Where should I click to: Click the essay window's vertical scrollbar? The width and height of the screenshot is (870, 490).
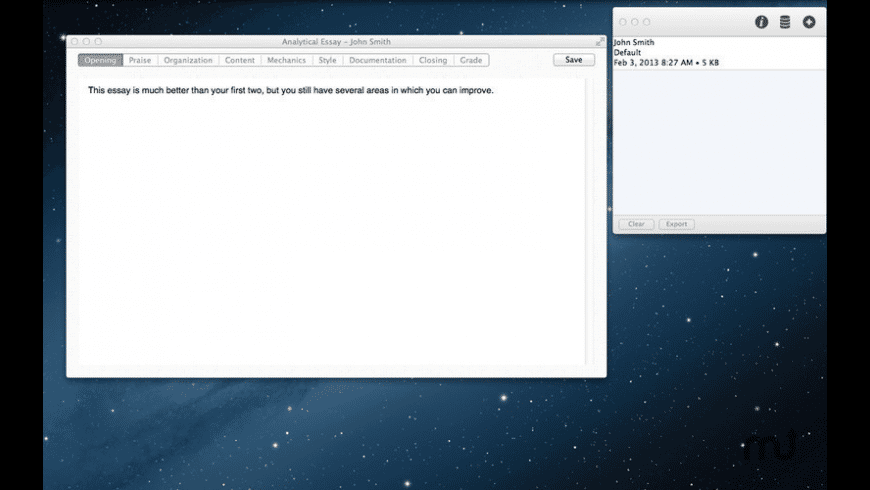tap(589, 222)
